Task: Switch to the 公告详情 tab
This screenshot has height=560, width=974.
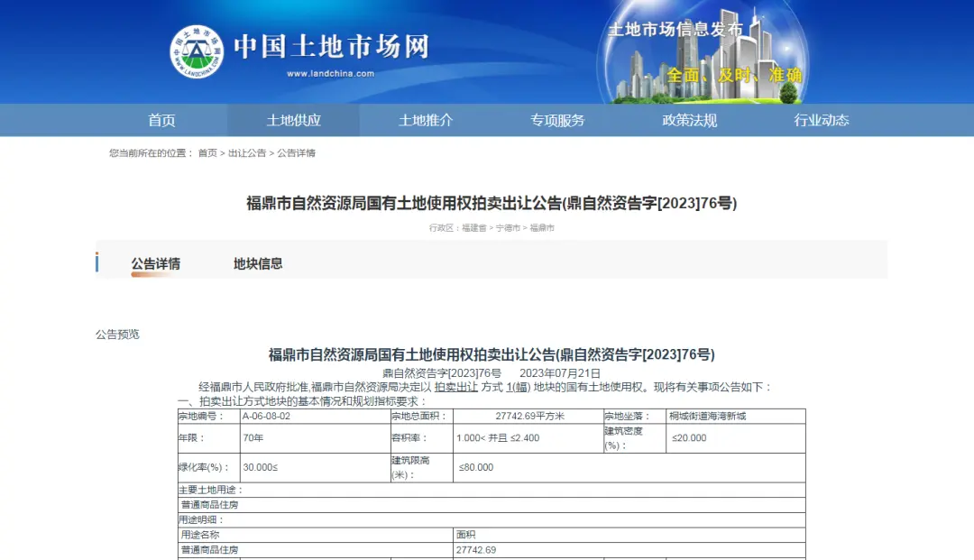Action: click(x=156, y=264)
